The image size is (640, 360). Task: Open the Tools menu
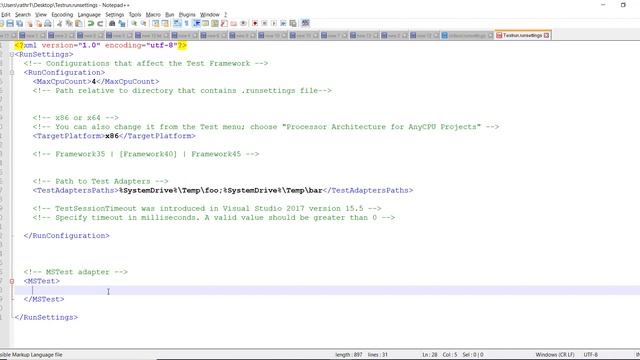pos(135,15)
